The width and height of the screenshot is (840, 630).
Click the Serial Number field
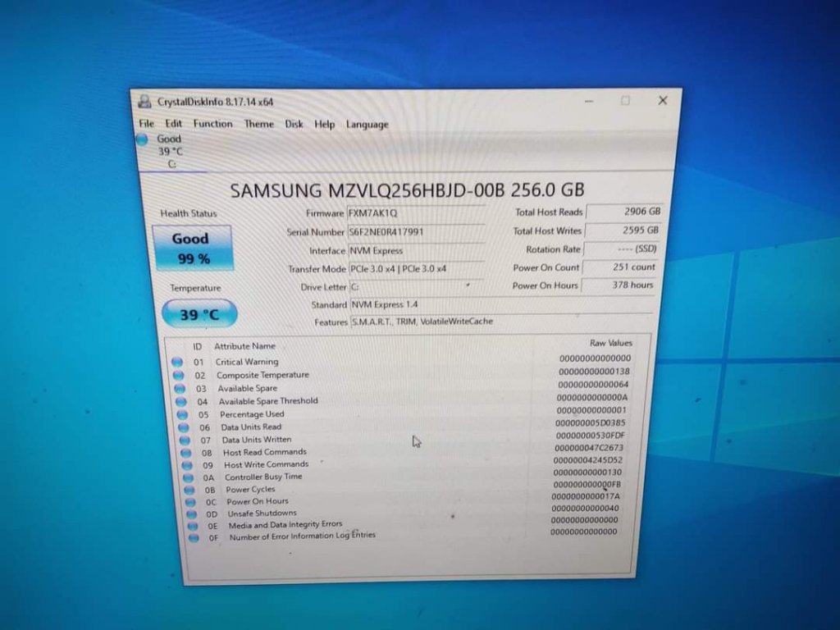point(416,232)
